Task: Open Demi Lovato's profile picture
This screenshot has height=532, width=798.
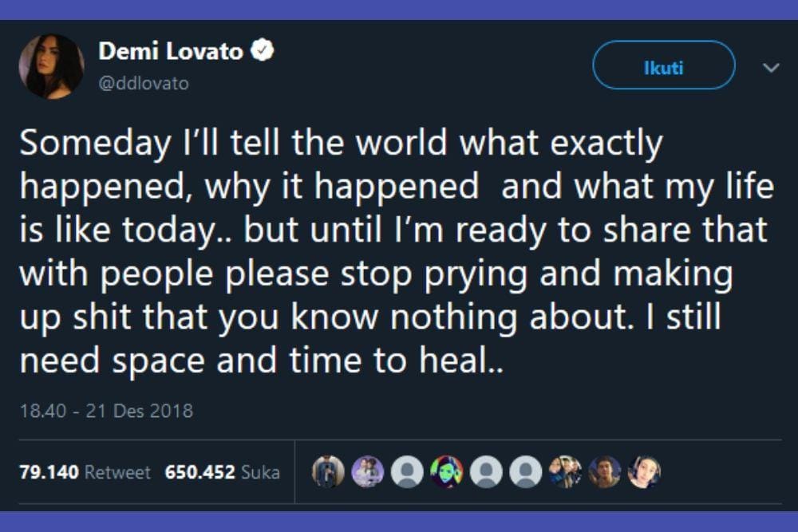Action: pyautogui.click(x=51, y=64)
